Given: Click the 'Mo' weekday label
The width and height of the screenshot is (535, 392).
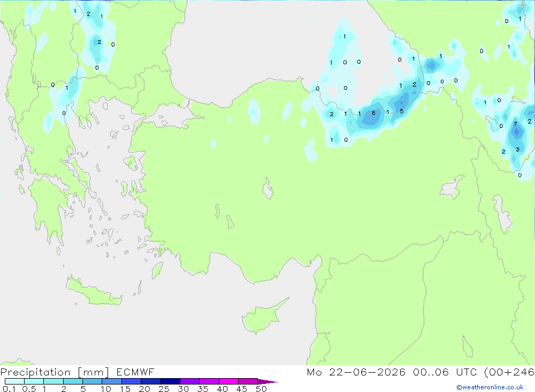Looking at the screenshot, I should [314, 372].
